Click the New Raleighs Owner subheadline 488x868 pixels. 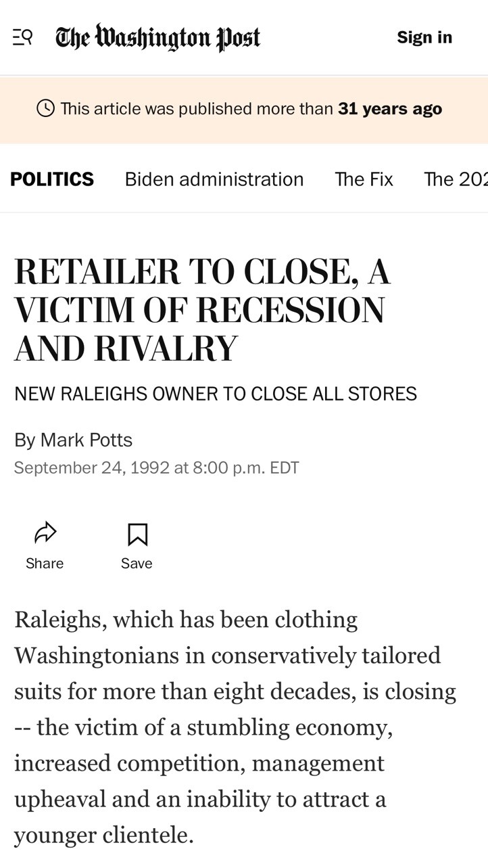[215, 394]
